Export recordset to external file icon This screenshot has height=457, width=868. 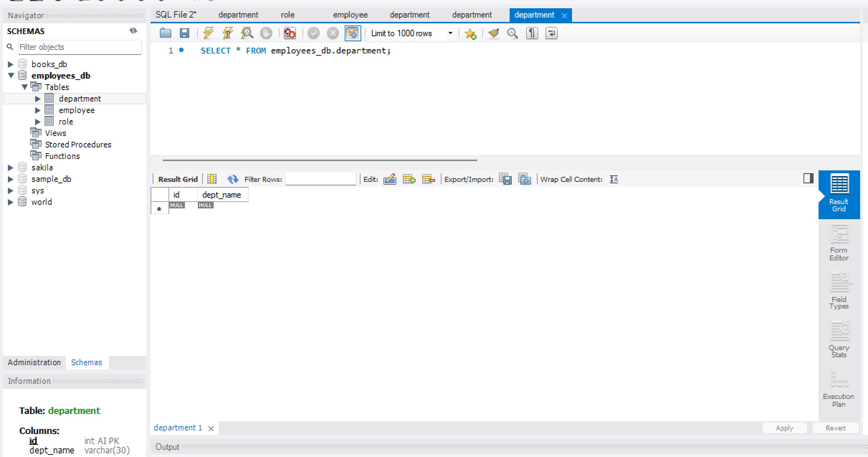tap(505, 179)
